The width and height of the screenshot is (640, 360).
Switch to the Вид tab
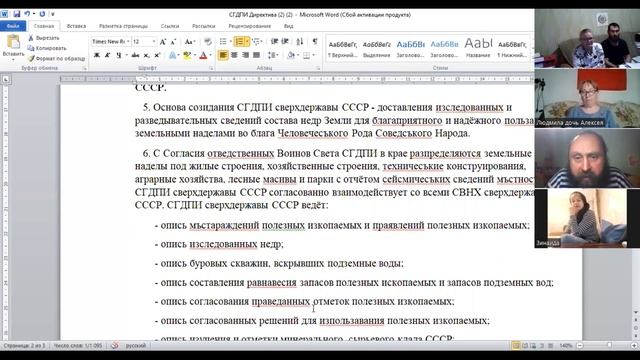(x=288, y=26)
